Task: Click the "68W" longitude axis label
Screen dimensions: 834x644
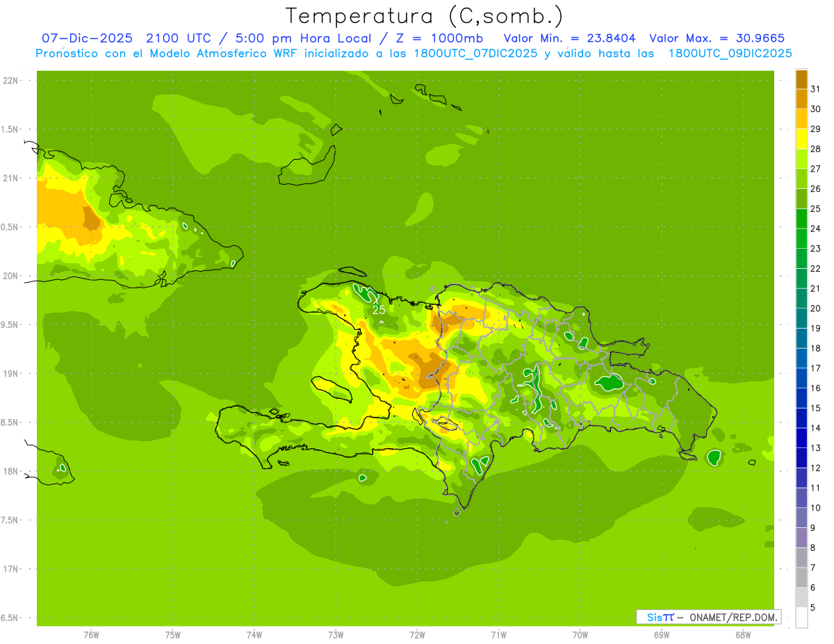Action: click(743, 634)
